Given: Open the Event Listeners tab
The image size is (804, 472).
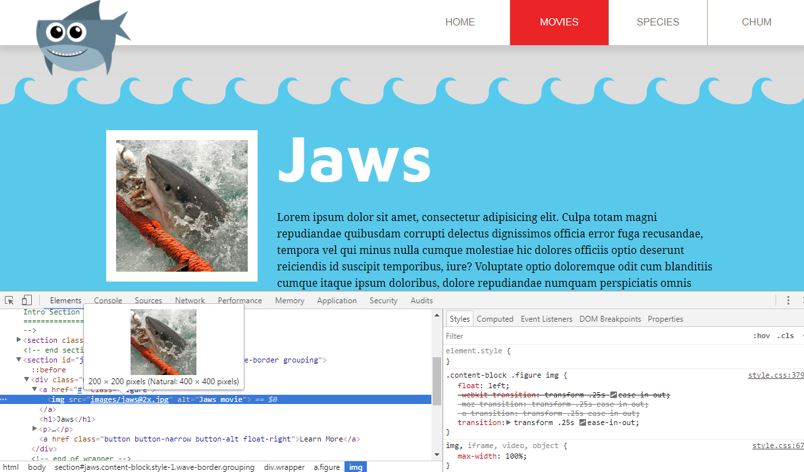Looking at the screenshot, I should (545, 319).
